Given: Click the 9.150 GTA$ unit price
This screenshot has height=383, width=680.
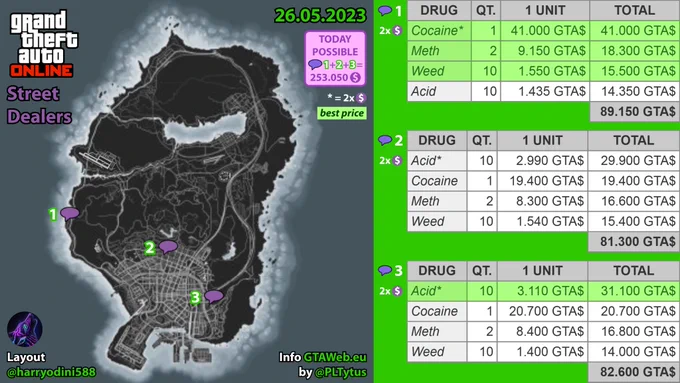Looking at the screenshot, I should tap(545, 51).
